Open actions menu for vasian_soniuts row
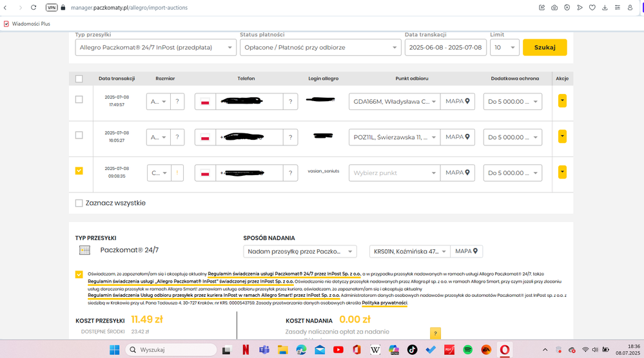Image resolution: width=644 pixels, height=358 pixels. [x=562, y=172]
